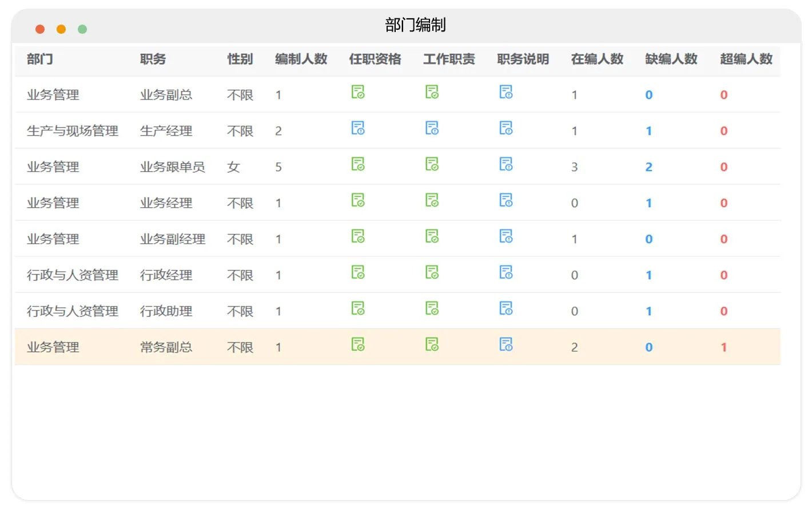Open 职务说明 icon for 行政经理 row
This screenshot has width=812, height=515.
click(x=506, y=272)
